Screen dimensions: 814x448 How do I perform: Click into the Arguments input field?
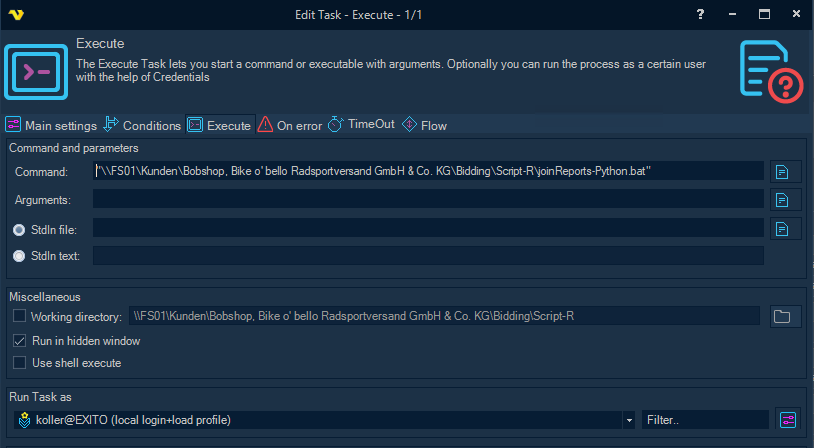[428, 200]
